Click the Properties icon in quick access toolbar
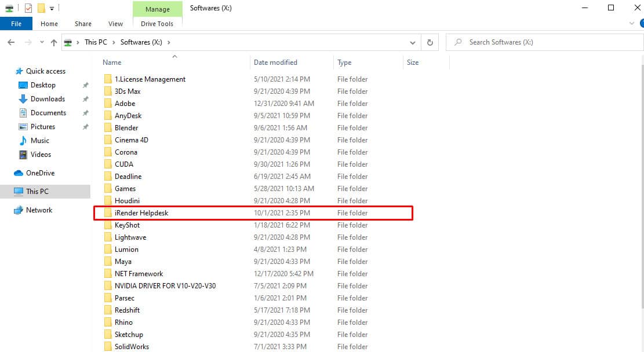Screen dimensions: 644x352 click(28, 8)
